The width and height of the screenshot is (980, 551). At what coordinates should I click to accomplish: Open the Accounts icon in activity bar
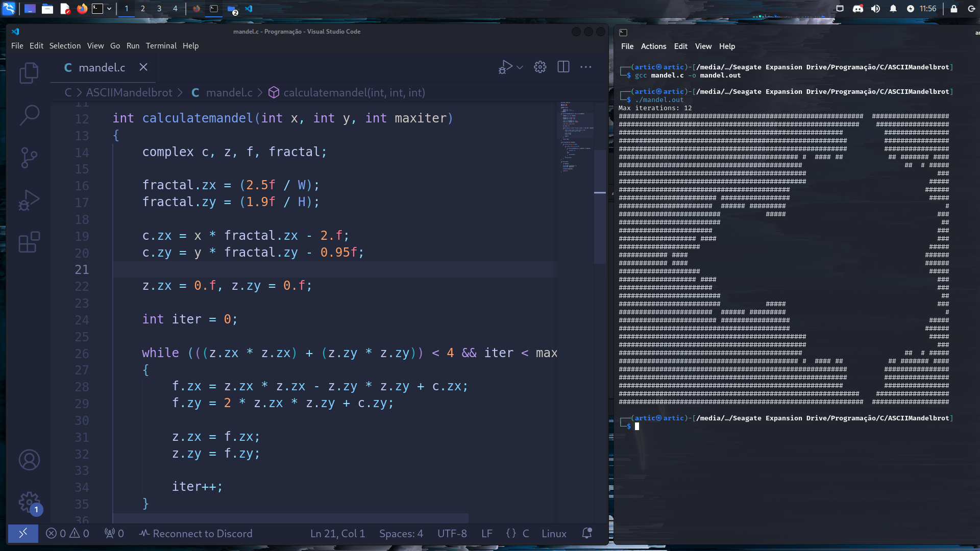[29, 460]
